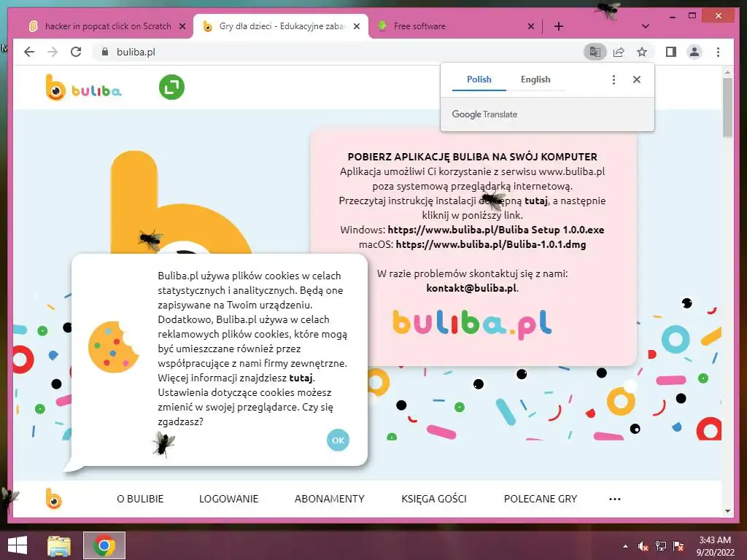The width and height of the screenshot is (747, 560).
Task: Open the Chrome profile avatar
Action: click(x=694, y=52)
